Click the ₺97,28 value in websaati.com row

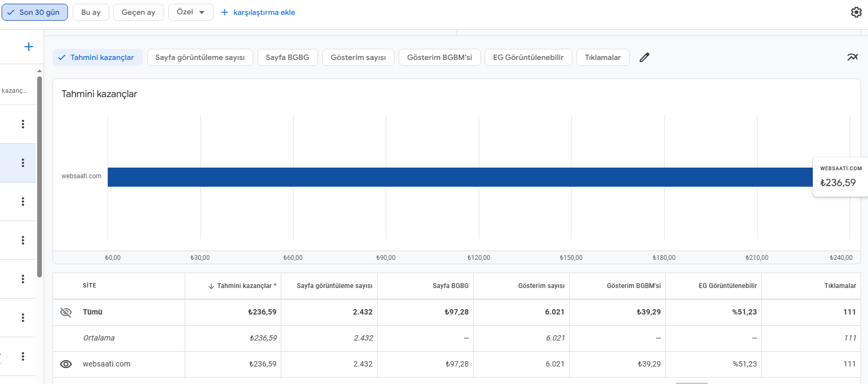tap(457, 364)
